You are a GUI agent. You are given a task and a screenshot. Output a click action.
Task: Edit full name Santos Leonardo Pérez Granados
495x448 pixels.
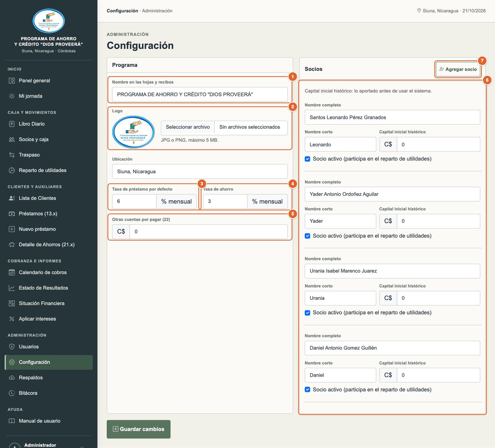(x=392, y=117)
